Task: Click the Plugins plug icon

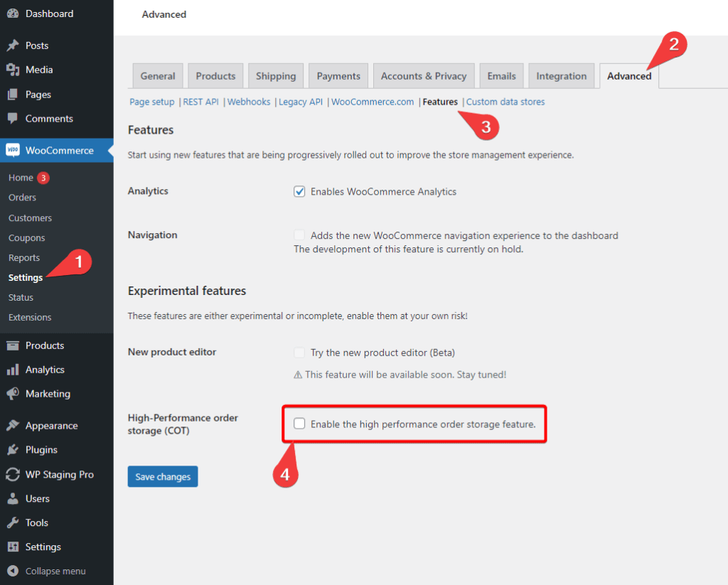Action: click(13, 449)
